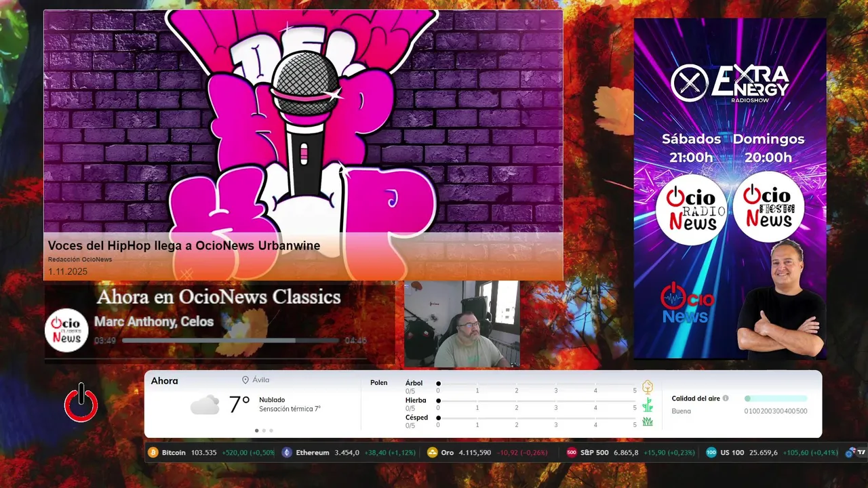
Task: Click the Hierba plant pollen icon
Action: 648,405
